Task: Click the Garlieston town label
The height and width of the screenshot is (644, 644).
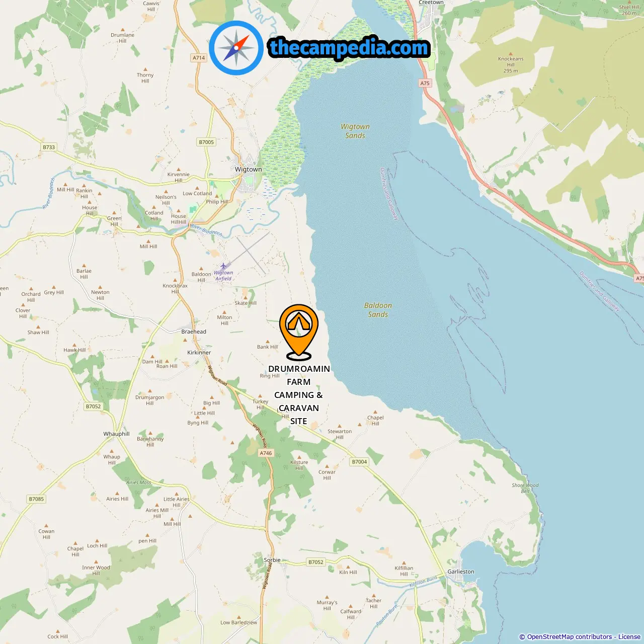Action: (x=461, y=572)
